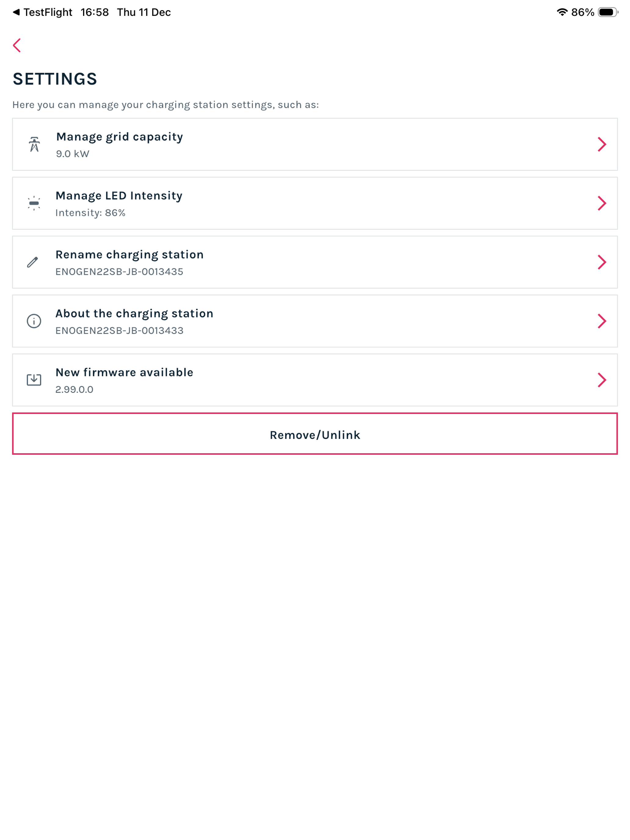The image size is (630, 840).
Task: Return to TestFlight via status bar arrow
Action: pyautogui.click(x=16, y=12)
